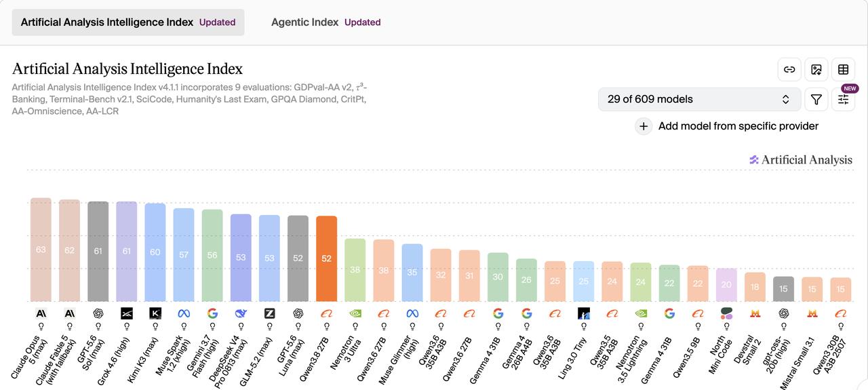868x390 pixels.
Task: Select the Artificial Analysis Intelligence Index tab
Action: 128,22
